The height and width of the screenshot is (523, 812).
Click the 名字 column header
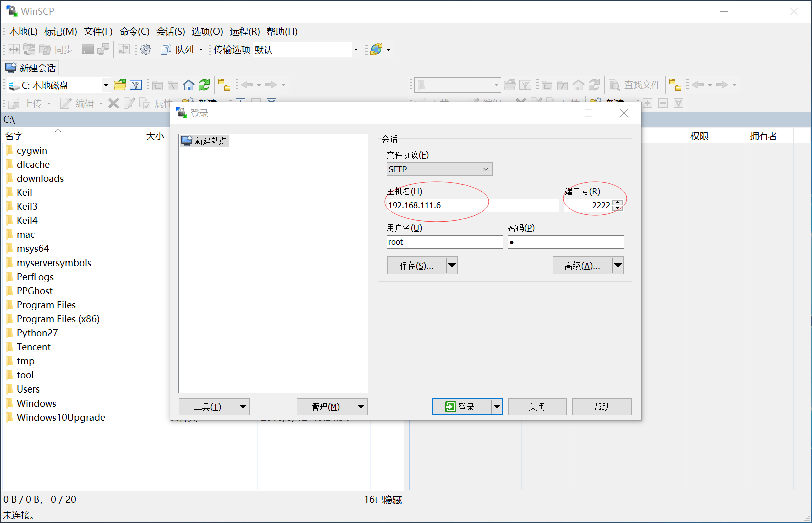click(x=57, y=136)
